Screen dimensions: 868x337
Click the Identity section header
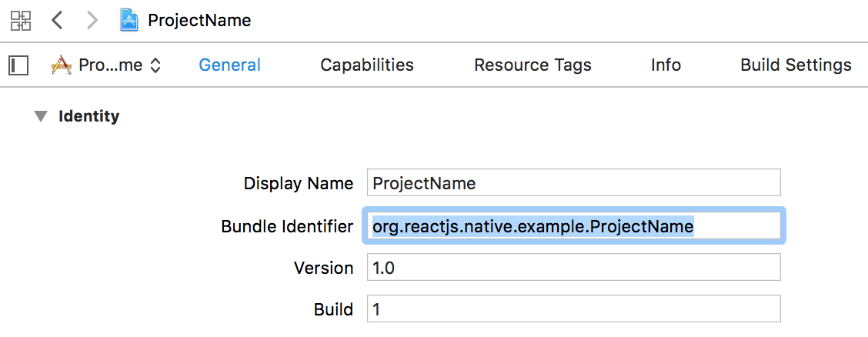tap(88, 117)
